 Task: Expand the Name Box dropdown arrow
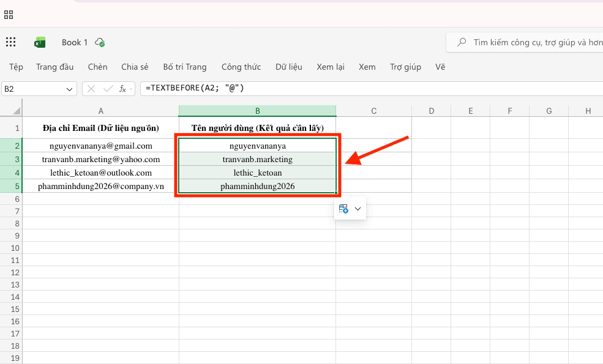pos(69,89)
